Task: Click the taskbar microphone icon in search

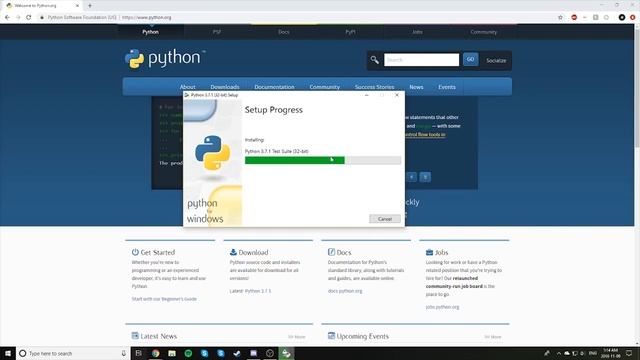Action: [124, 353]
